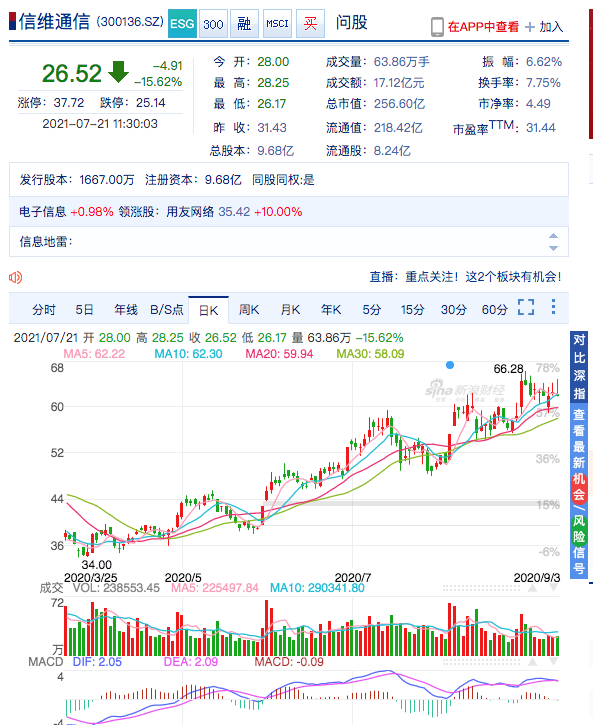Screen dimensions: 593x725
Task: Click DIF: 2.05 MACD value
Action: tap(97, 662)
